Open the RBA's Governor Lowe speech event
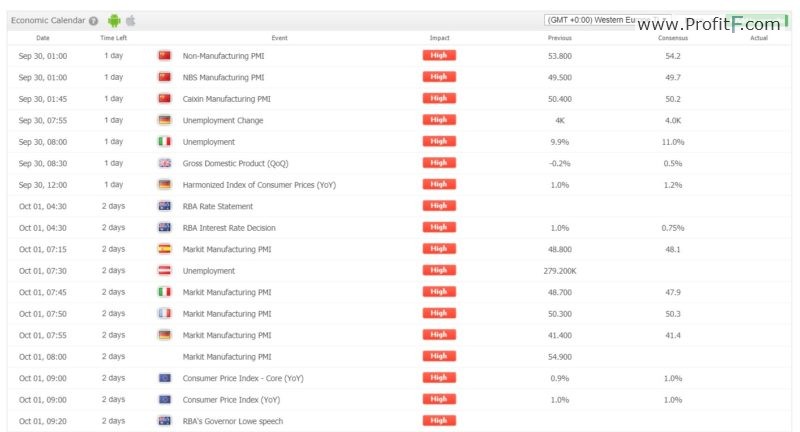 233,421
